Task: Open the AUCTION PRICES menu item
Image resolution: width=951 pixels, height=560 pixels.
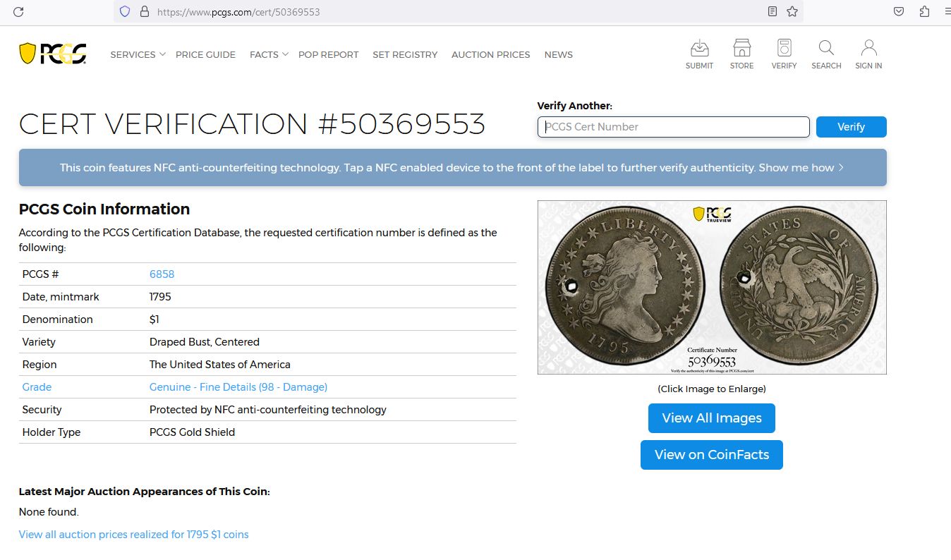Action: coord(490,54)
